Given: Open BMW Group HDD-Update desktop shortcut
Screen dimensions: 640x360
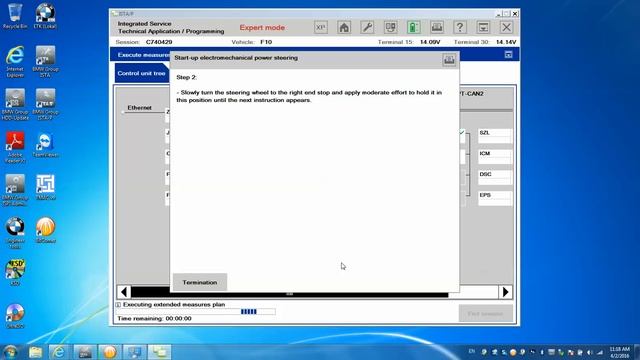Looking at the screenshot, I should pos(15,104).
